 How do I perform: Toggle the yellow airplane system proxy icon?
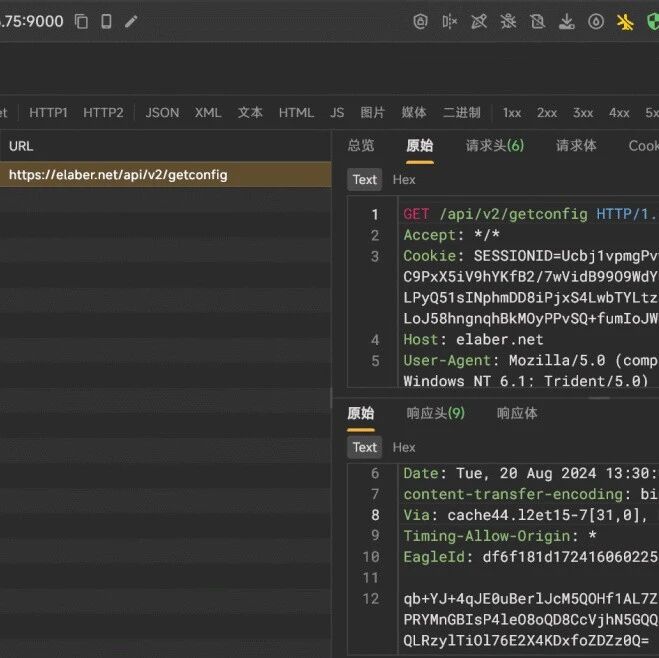point(625,21)
